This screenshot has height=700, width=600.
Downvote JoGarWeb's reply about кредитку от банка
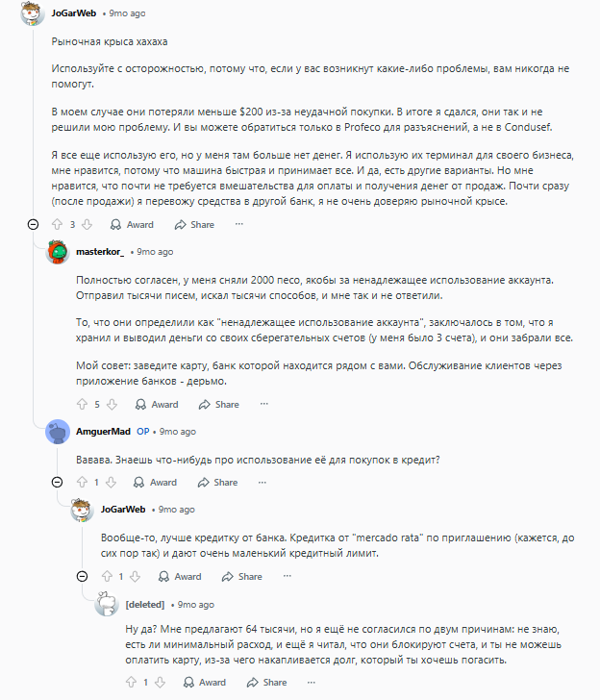click(x=135, y=577)
